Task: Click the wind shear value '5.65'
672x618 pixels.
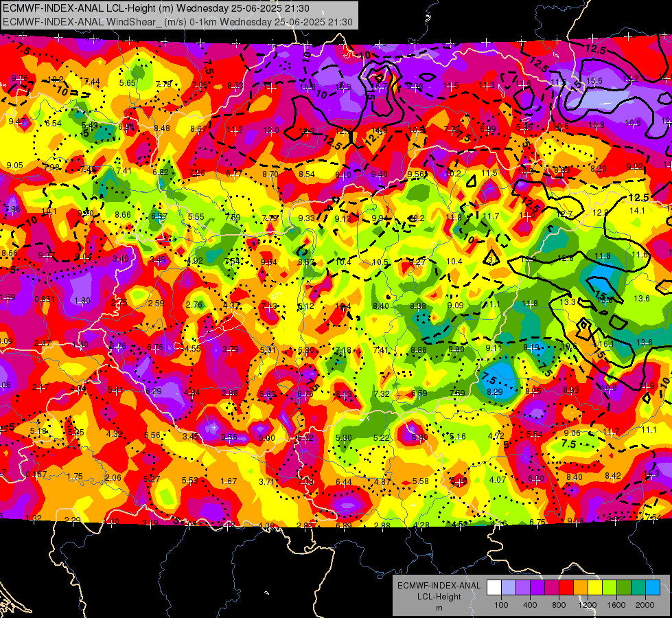Action: (128, 83)
